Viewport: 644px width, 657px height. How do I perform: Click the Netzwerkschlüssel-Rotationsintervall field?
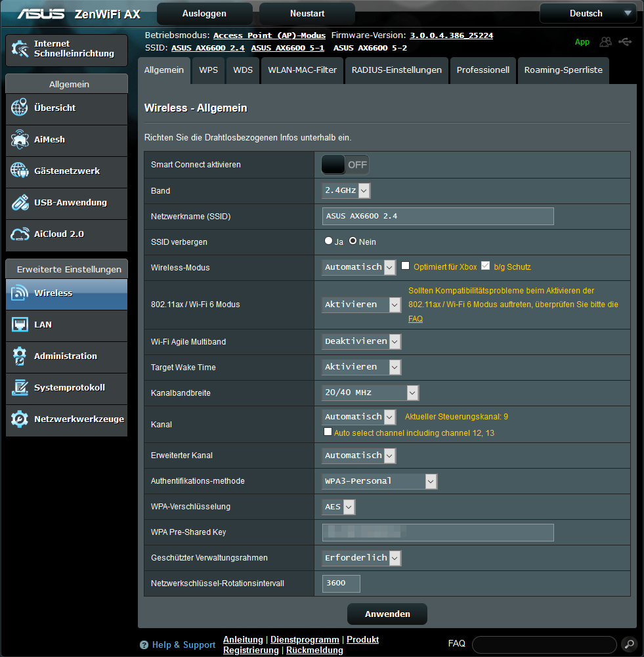tap(341, 583)
